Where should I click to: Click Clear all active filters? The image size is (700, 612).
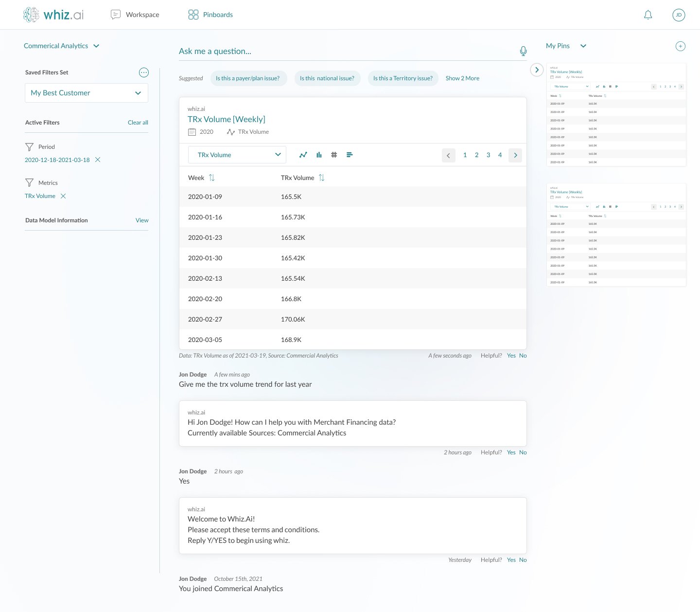click(x=138, y=123)
